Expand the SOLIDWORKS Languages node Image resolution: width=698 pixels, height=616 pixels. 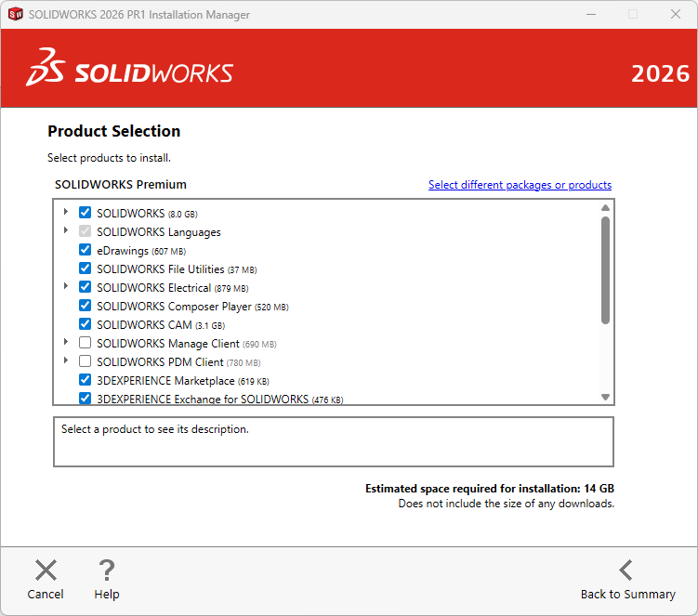pos(66,230)
